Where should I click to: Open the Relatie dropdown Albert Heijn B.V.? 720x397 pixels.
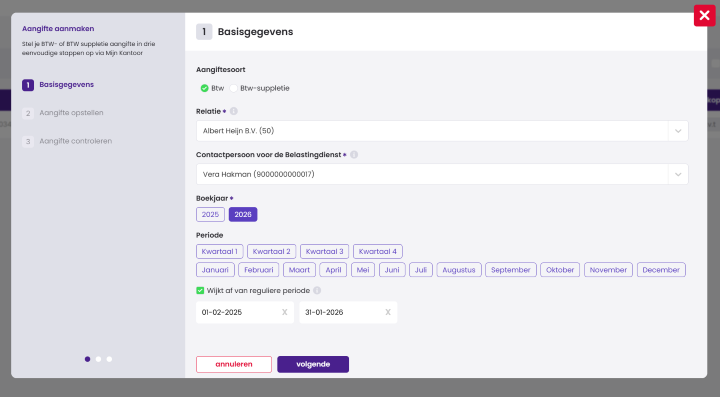[442, 131]
